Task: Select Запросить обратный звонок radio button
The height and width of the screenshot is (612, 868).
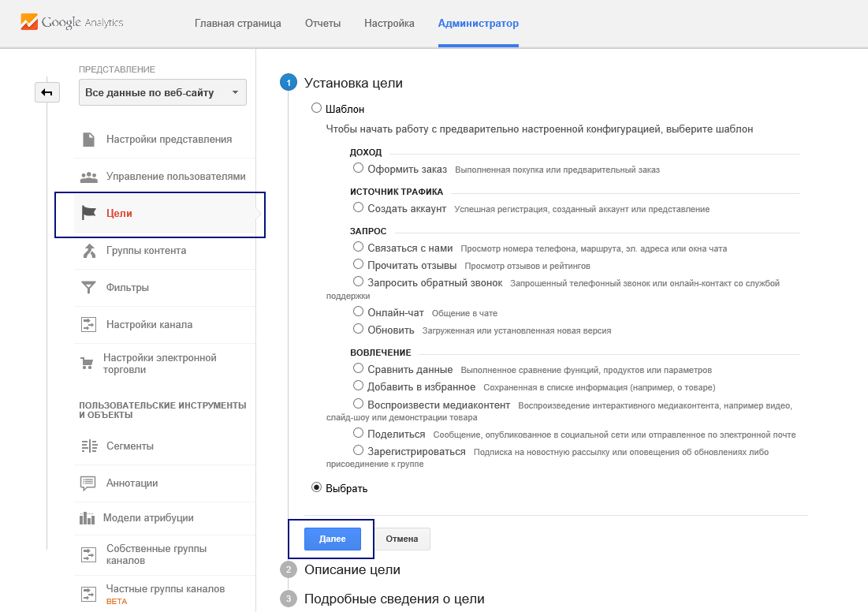Action: 358,282
